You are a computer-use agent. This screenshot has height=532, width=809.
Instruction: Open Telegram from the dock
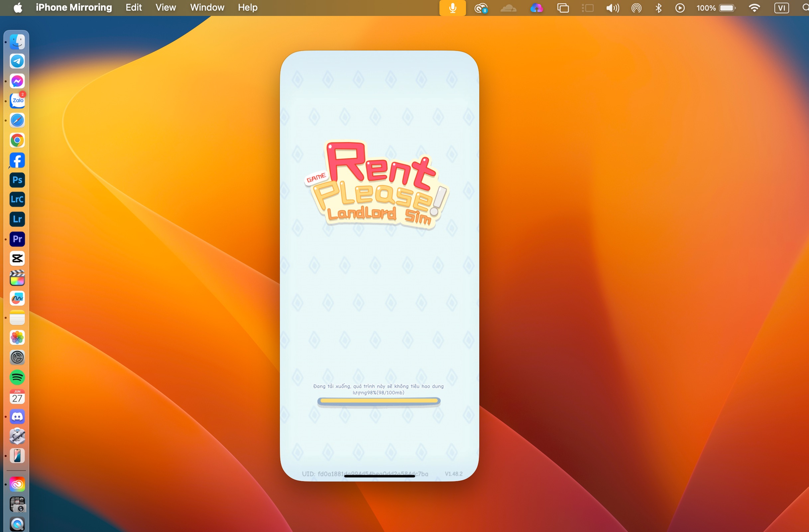pyautogui.click(x=17, y=61)
